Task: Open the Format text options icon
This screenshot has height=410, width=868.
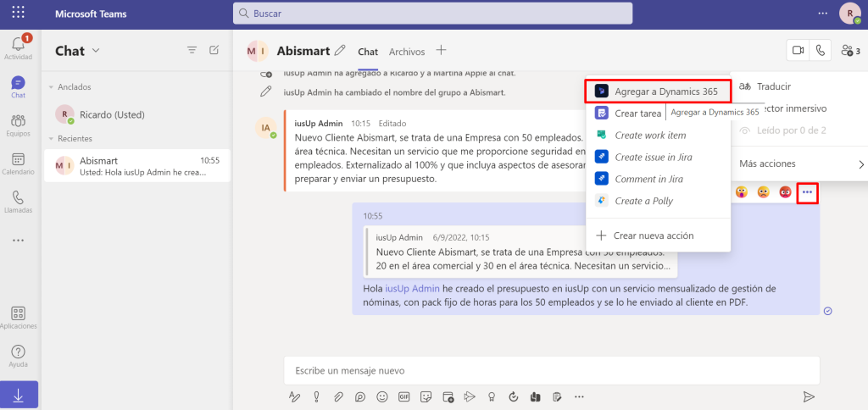Action: click(294, 396)
